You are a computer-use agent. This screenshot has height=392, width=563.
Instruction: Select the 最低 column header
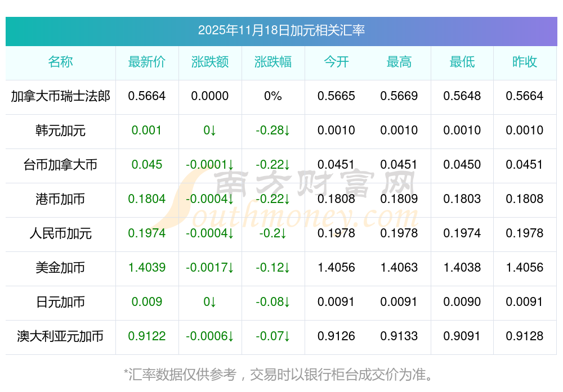pos(462,62)
